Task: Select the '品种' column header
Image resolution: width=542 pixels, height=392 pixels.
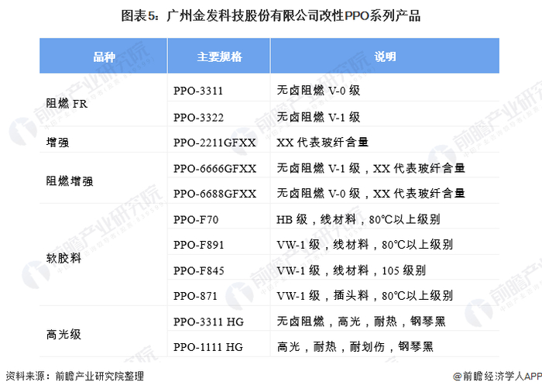Action: tap(103, 57)
